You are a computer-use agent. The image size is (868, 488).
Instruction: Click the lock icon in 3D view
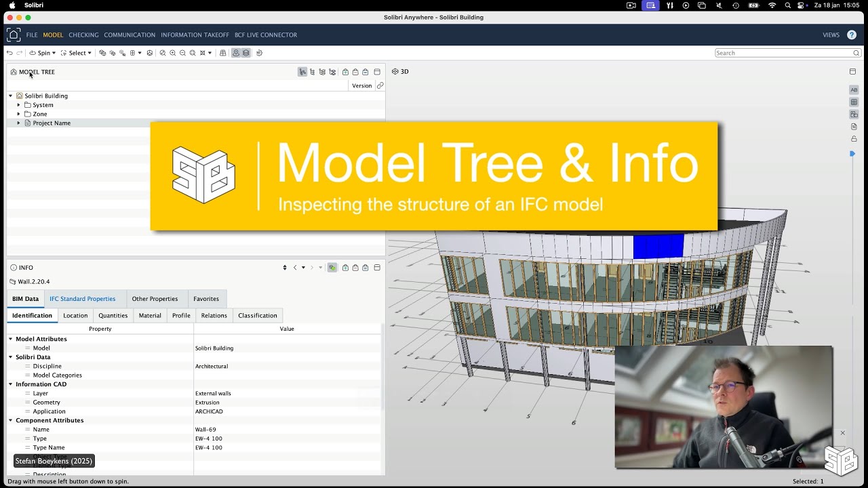coord(854,139)
